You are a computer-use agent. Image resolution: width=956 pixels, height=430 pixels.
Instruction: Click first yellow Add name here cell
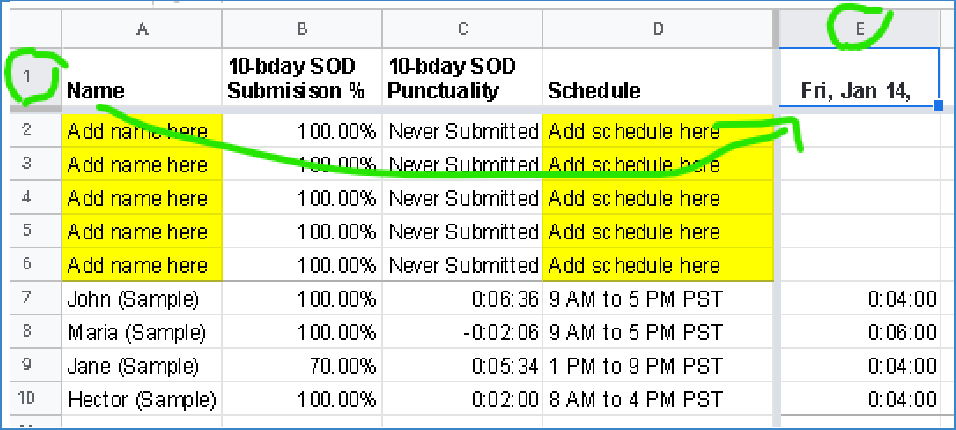(x=141, y=131)
